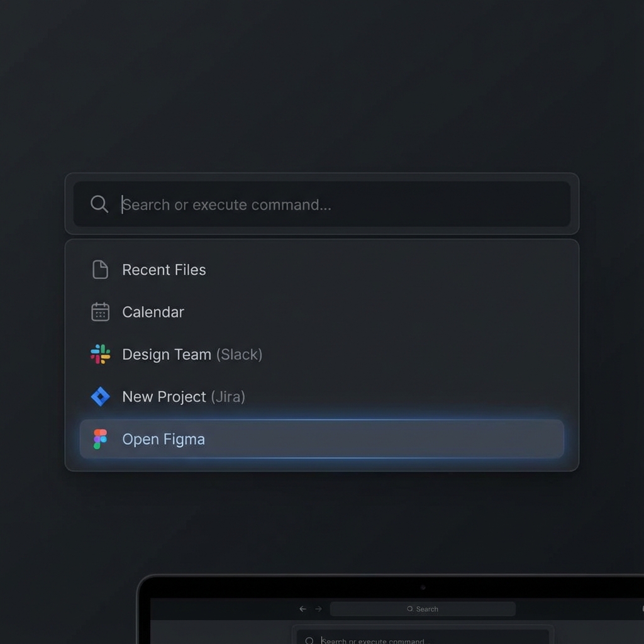The height and width of the screenshot is (644, 644).
Task: Open Recent Files from the command palette
Action: click(164, 270)
